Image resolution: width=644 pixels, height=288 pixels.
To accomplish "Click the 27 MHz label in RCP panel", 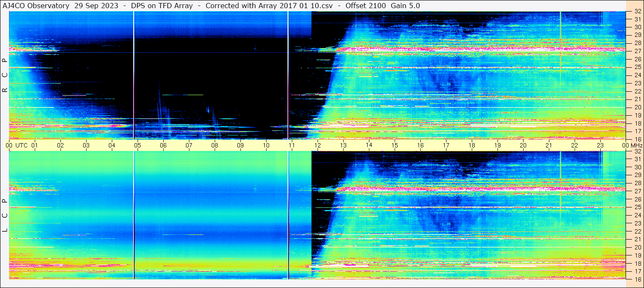I will pyautogui.click(x=637, y=51).
